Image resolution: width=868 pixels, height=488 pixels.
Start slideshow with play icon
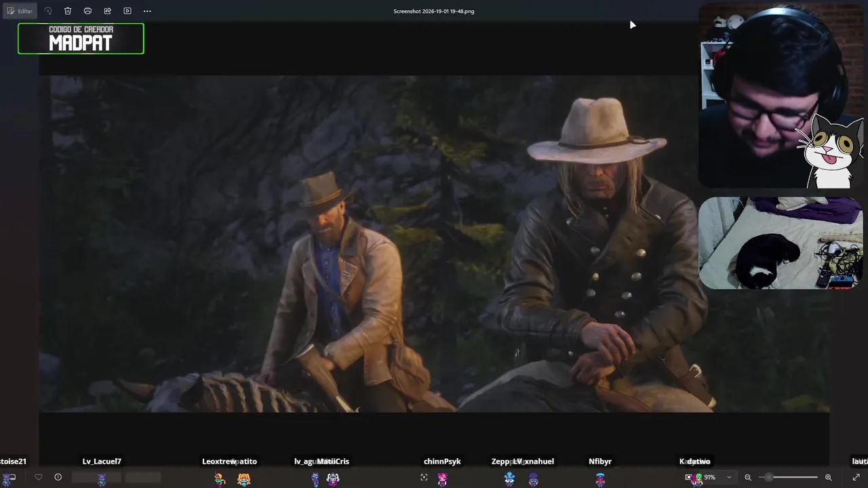point(127,11)
